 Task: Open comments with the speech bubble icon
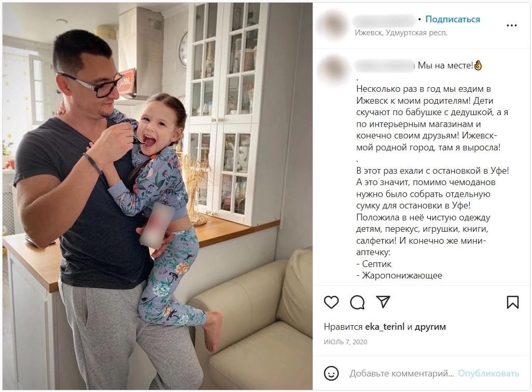[x=357, y=302]
